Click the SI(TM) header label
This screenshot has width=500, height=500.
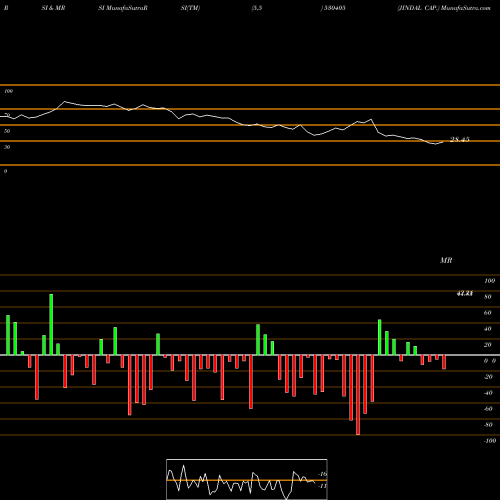[x=190, y=8]
